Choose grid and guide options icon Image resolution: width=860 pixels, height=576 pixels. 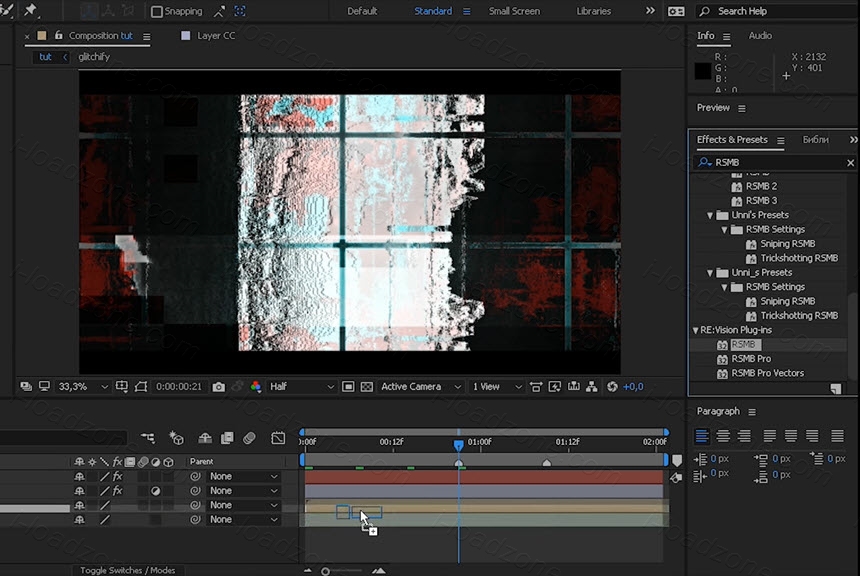click(x=121, y=387)
